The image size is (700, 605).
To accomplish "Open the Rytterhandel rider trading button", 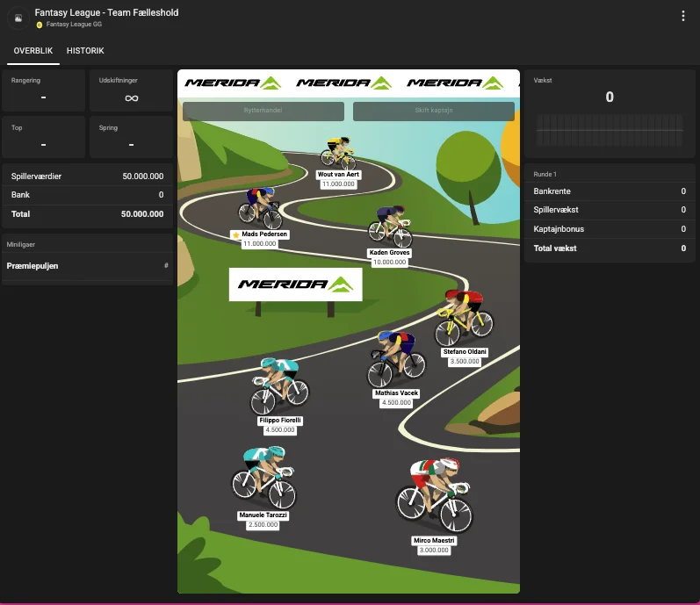I will coord(263,111).
